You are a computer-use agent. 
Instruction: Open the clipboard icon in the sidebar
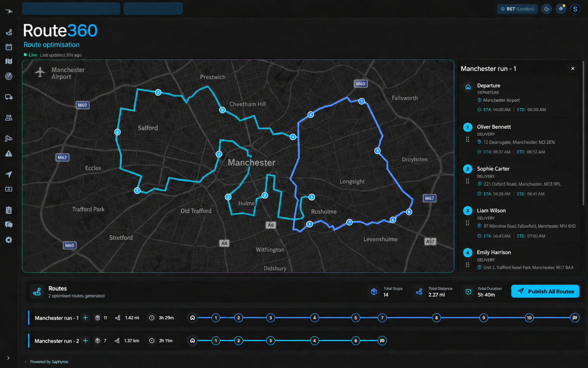pos(9,210)
